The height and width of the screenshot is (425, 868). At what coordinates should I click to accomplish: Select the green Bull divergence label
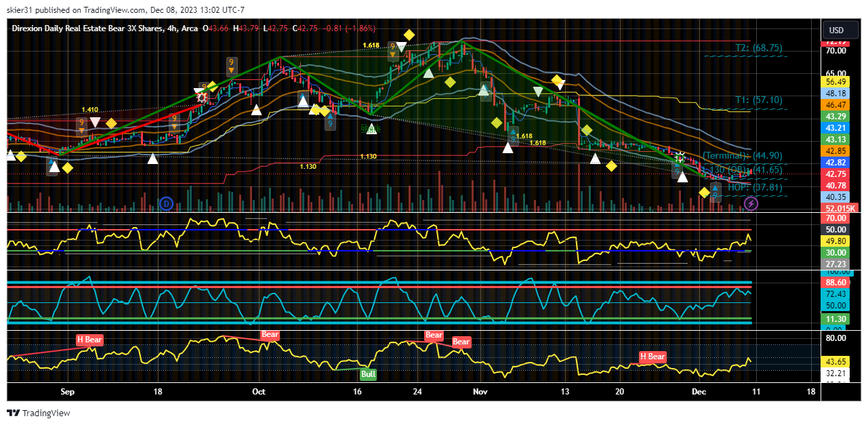[368, 373]
